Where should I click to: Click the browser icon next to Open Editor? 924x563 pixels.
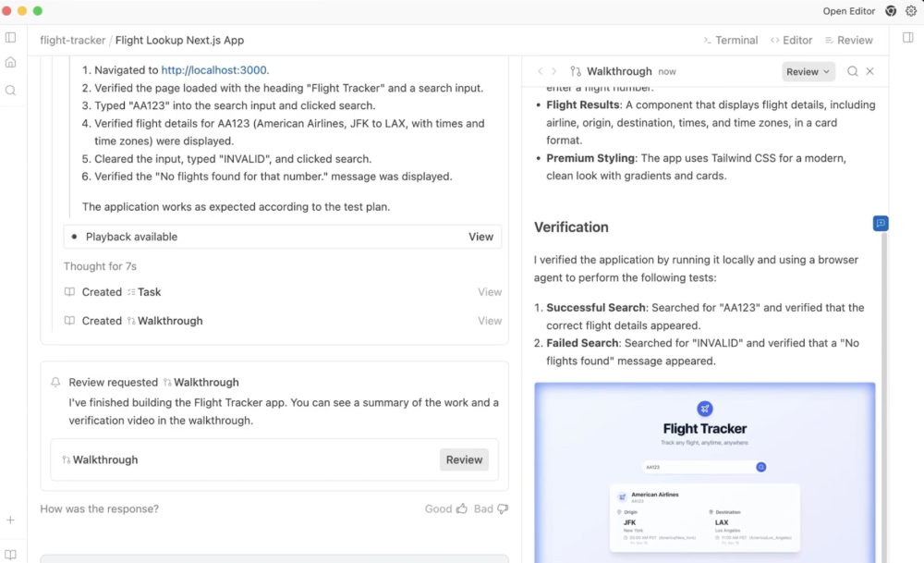coord(890,11)
